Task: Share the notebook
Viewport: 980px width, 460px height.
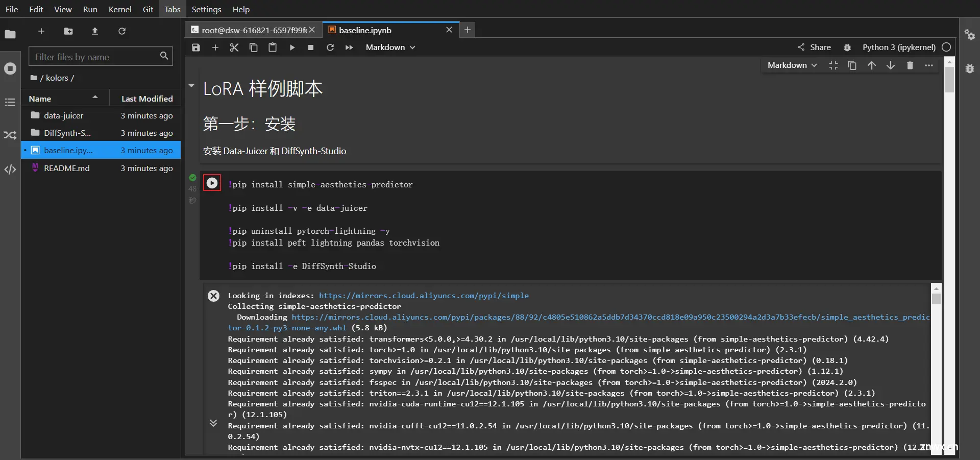Action: click(814, 47)
